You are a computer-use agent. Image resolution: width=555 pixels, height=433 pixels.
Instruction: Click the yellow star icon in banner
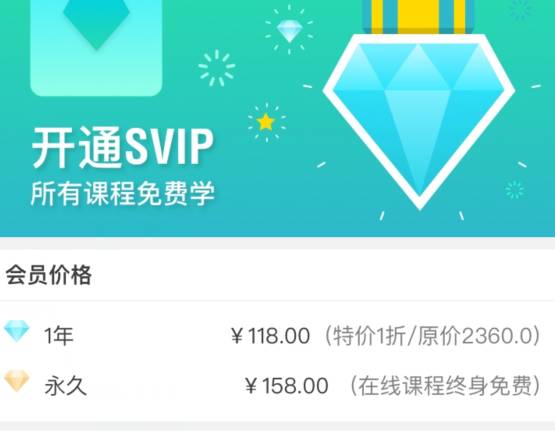[266, 123]
